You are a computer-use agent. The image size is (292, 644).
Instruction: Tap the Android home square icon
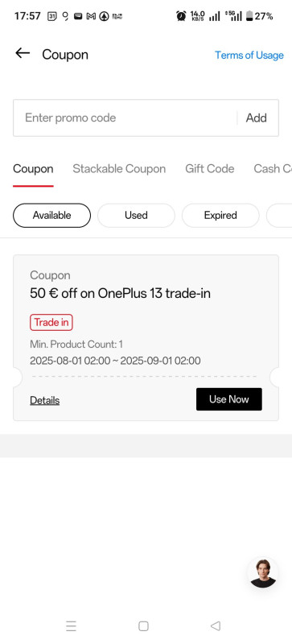[x=143, y=626]
